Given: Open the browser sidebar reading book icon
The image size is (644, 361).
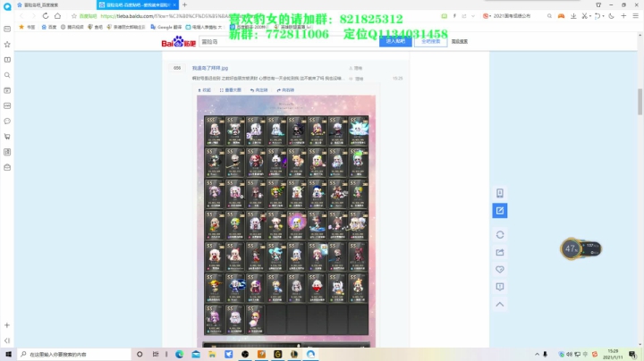Looking at the screenshot, I should (x=7, y=60).
